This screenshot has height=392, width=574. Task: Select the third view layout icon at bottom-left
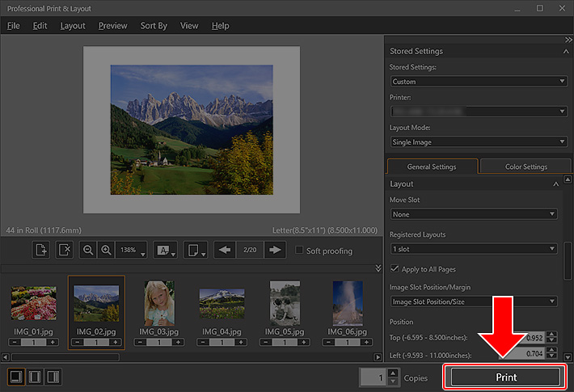(x=53, y=377)
